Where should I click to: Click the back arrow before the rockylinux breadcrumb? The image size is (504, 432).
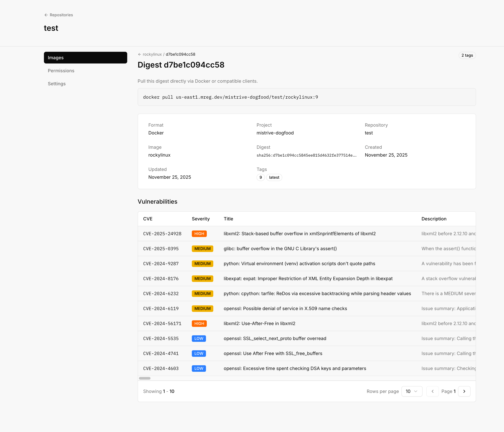point(139,55)
